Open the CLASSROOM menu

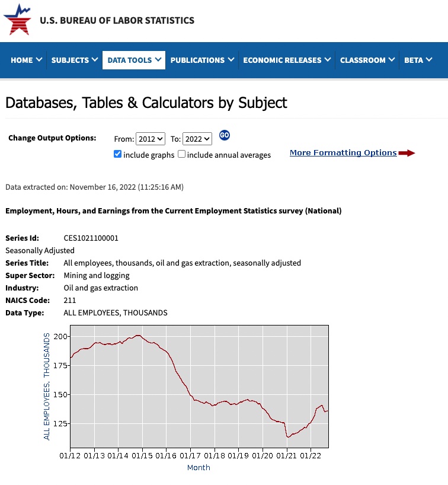(362, 60)
